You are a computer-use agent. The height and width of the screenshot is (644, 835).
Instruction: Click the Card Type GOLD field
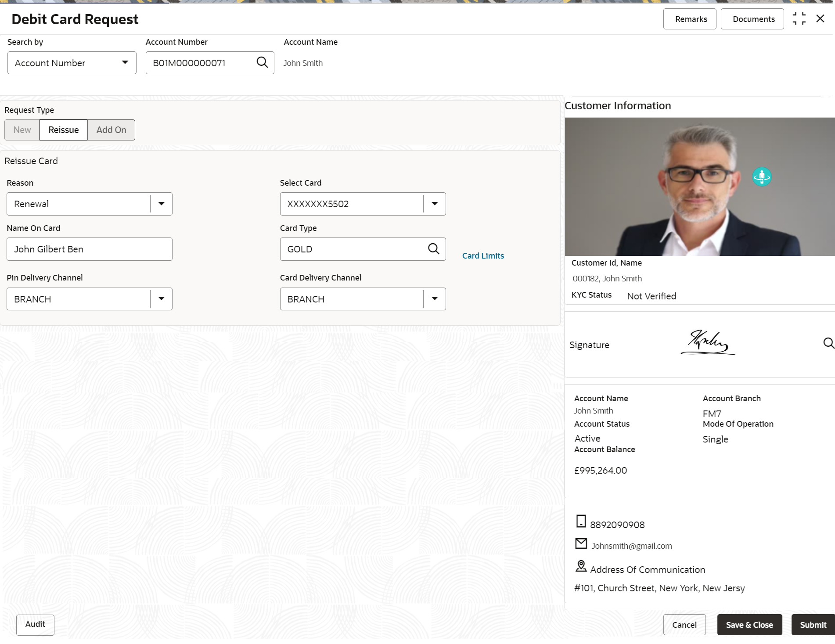click(363, 249)
